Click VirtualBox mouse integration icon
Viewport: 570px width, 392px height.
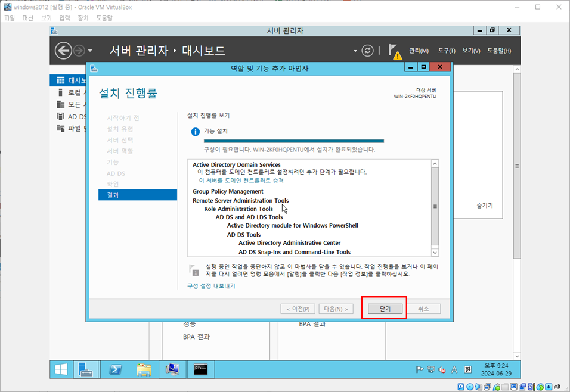(540, 387)
